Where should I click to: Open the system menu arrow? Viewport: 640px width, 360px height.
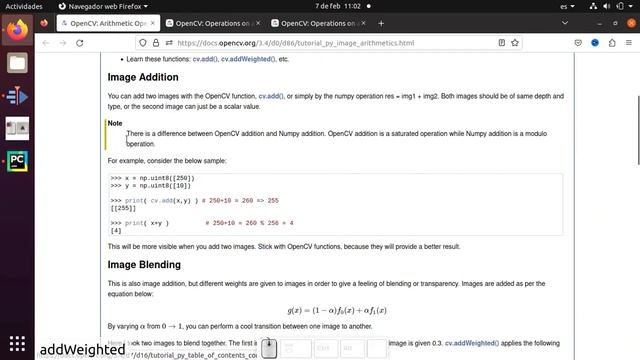pyautogui.click(x=631, y=6)
